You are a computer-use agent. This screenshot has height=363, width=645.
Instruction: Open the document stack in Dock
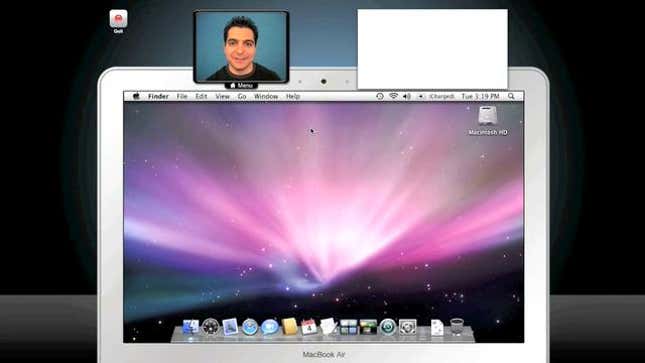437,328
